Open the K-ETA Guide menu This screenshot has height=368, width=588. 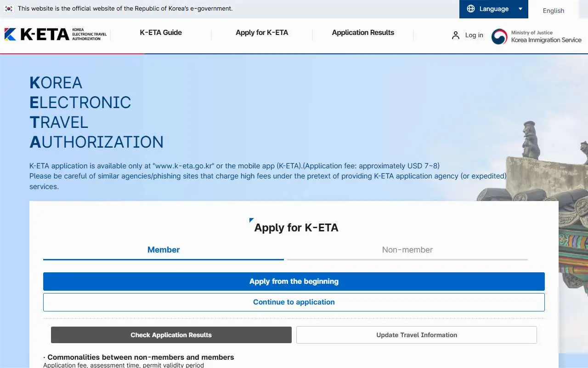[161, 33]
